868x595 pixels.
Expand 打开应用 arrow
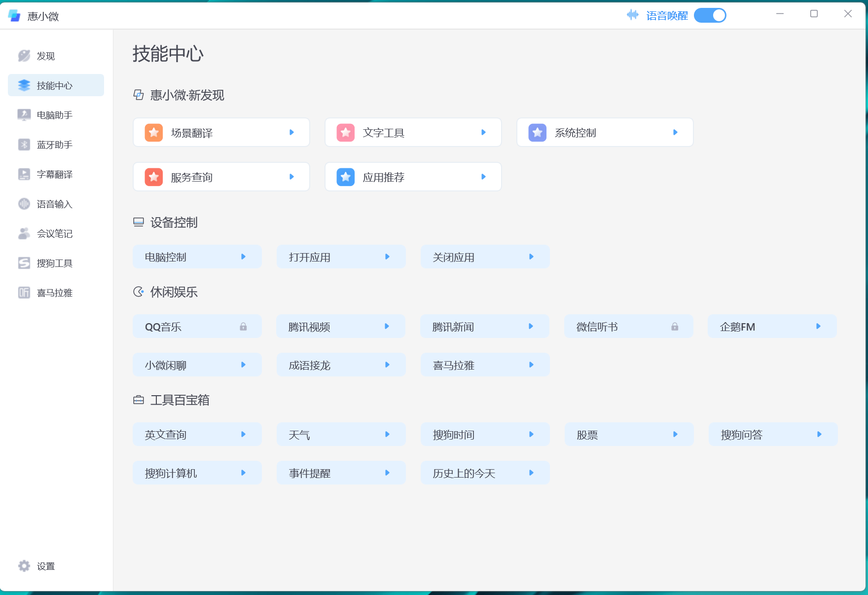click(x=387, y=257)
